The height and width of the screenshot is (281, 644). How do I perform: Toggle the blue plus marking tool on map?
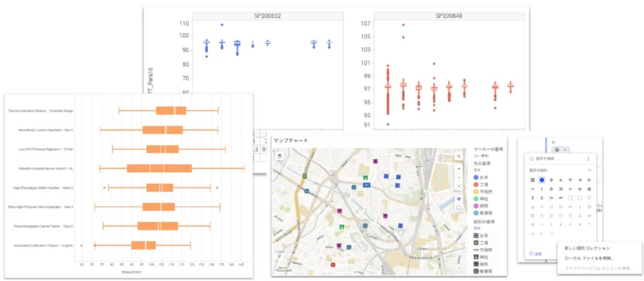click(x=459, y=199)
